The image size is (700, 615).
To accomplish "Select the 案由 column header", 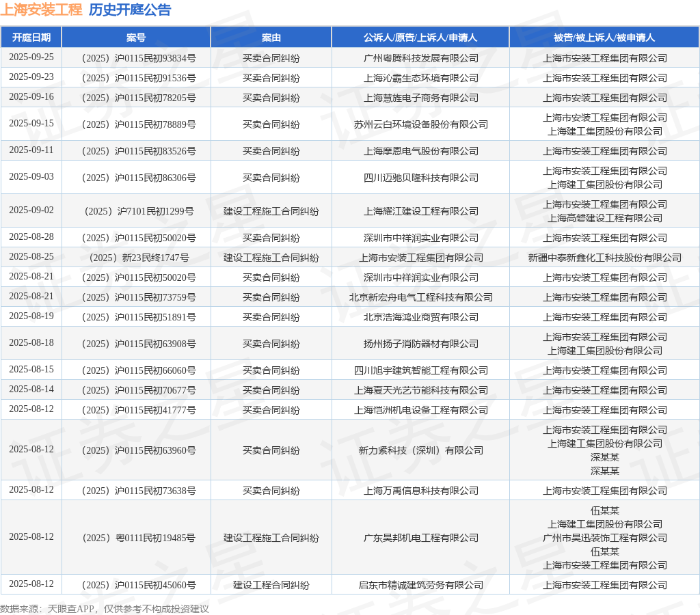I will pos(271,38).
